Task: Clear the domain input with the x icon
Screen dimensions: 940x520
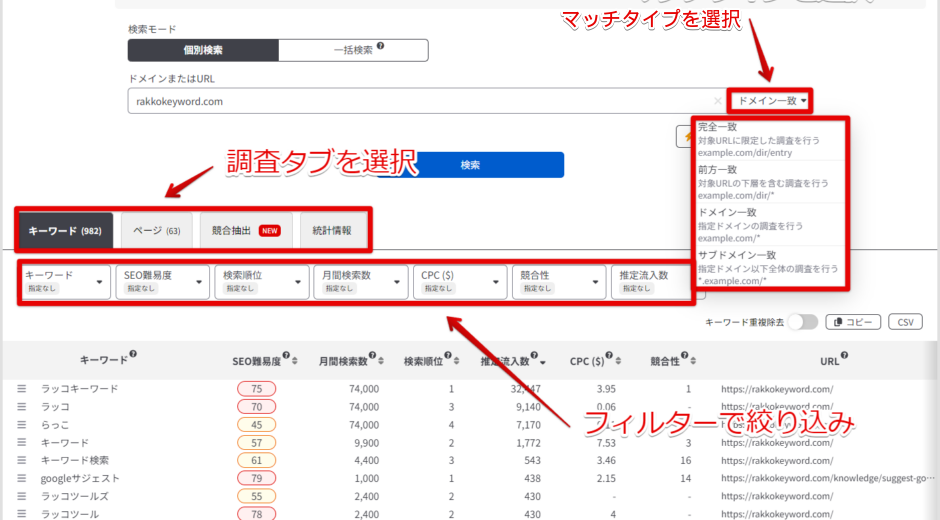Action: [718, 101]
